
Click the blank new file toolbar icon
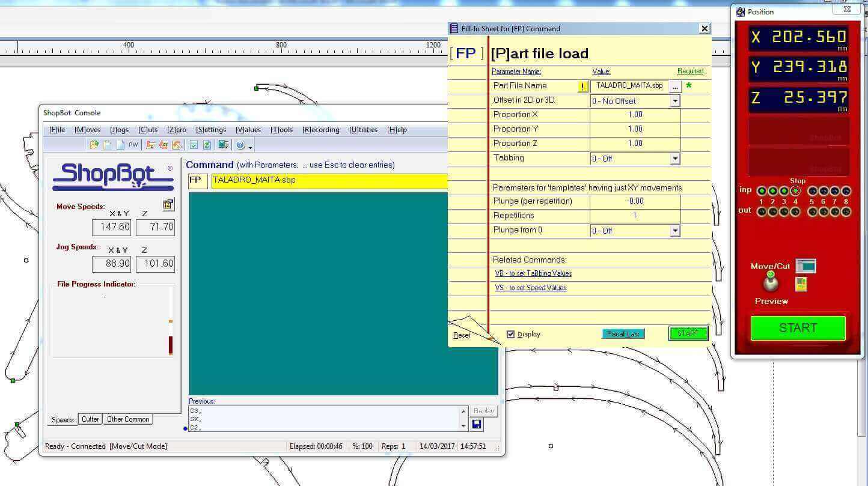pyautogui.click(x=120, y=144)
